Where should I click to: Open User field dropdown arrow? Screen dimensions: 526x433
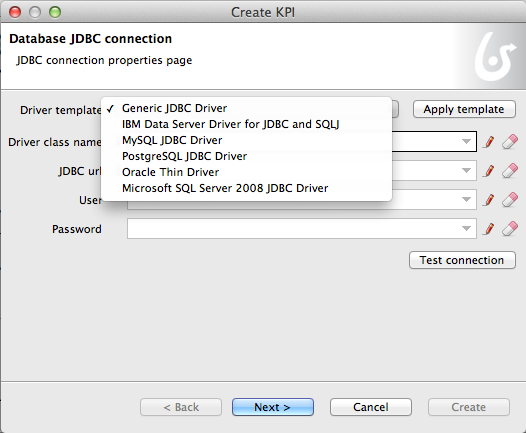466,200
